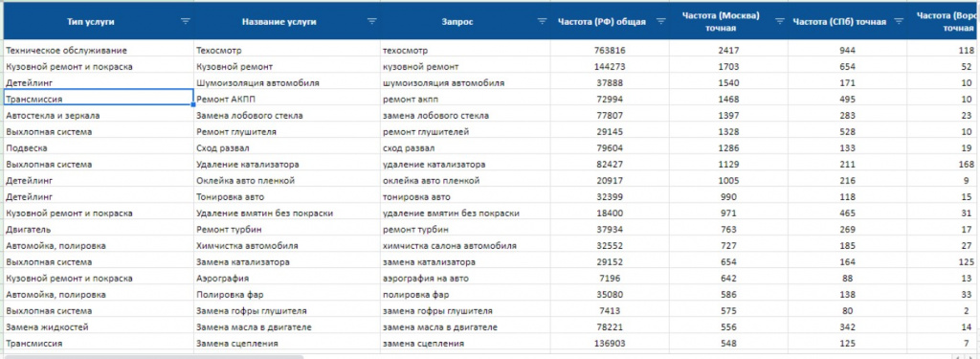Select the Тип услуги header cell
This screenshot has width=980, height=359.
click(x=99, y=21)
